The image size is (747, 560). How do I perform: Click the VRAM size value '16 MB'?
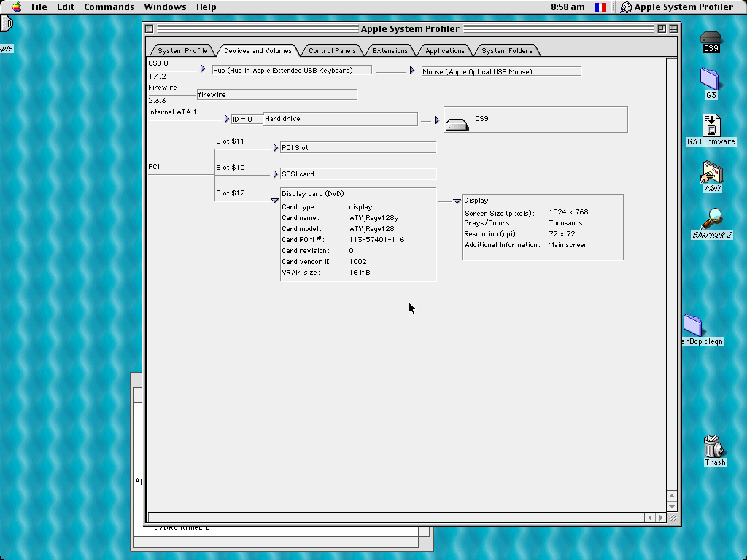359,273
